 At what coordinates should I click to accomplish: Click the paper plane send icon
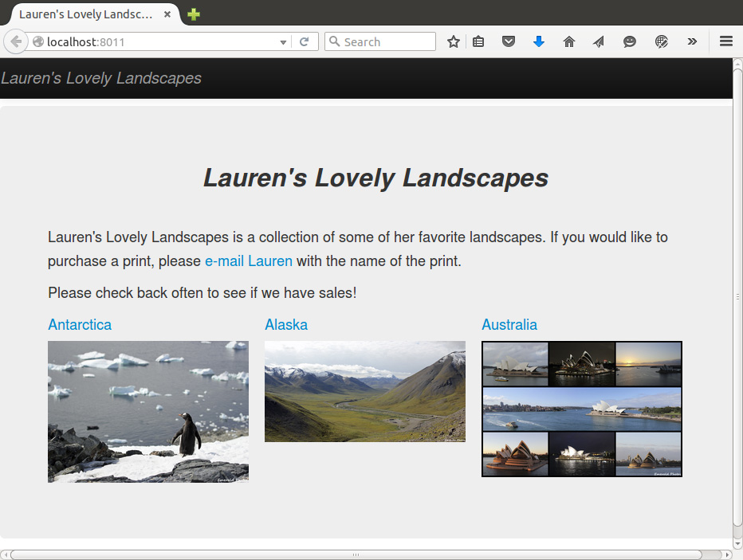(599, 41)
